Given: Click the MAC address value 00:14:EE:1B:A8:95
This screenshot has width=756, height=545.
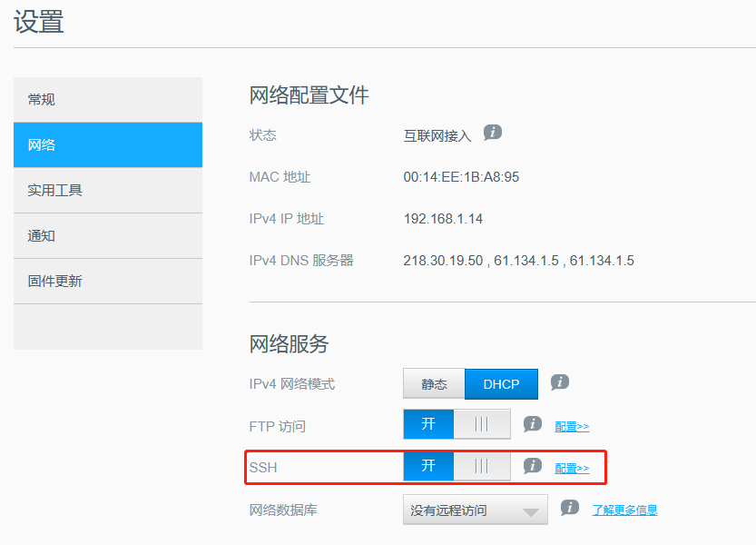Looking at the screenshot, I should [461, 177].
